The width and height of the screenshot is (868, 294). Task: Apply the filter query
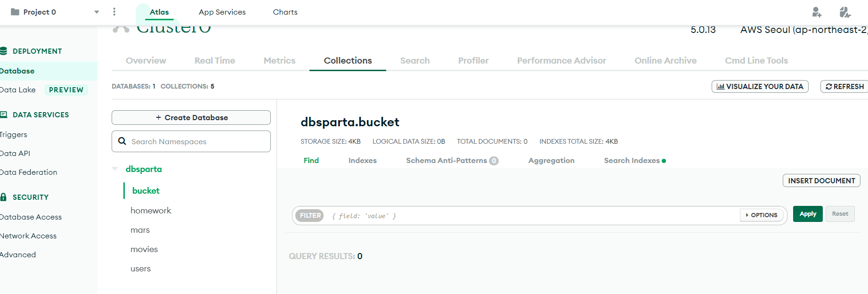[x=808, y=214]
